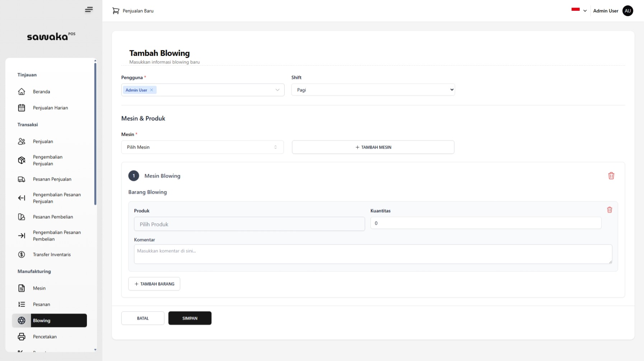The image size is (644, 361).
Task: Click the Simpan button
Action: 190,318
